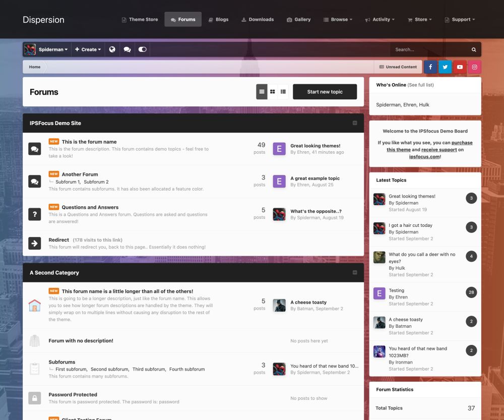Click the Start new topic button
Viewport: 504px width, 420px height.
tap(325, 92)
